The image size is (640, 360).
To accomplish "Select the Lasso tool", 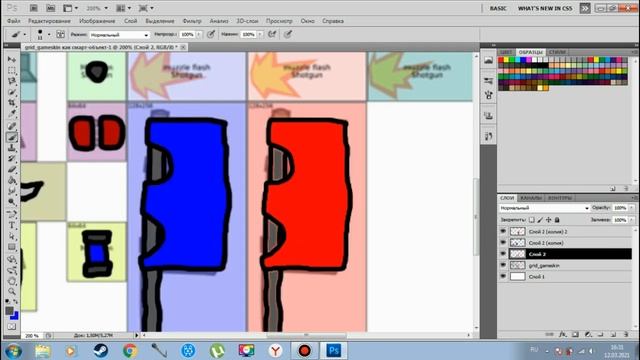I will [11, 81].
